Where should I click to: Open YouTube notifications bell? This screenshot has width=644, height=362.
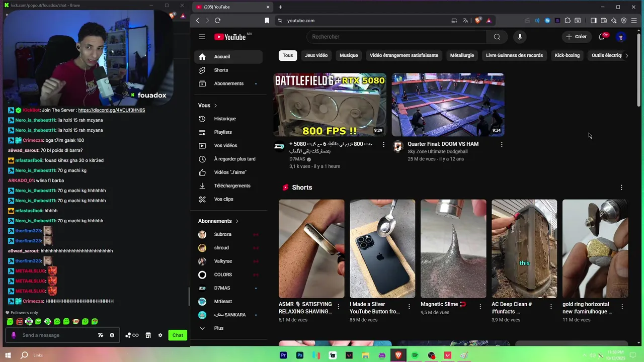click(602, 37)
